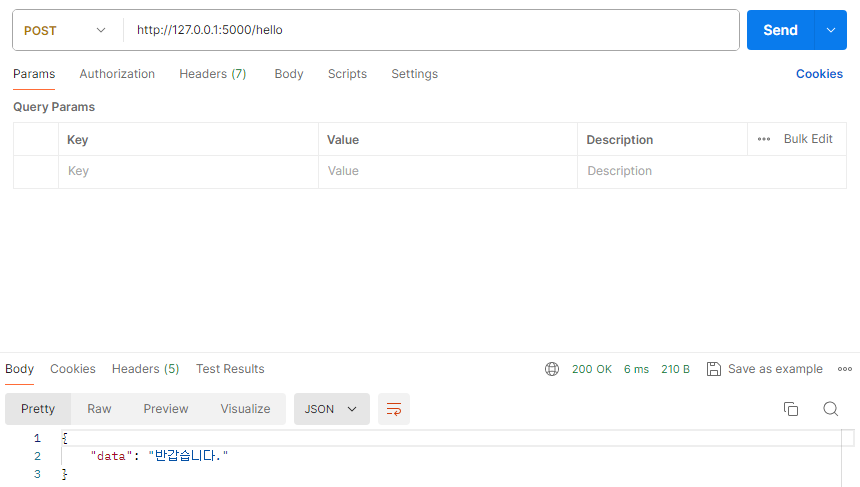
Task: Open the request Body tab
Action: coord(289,74)
